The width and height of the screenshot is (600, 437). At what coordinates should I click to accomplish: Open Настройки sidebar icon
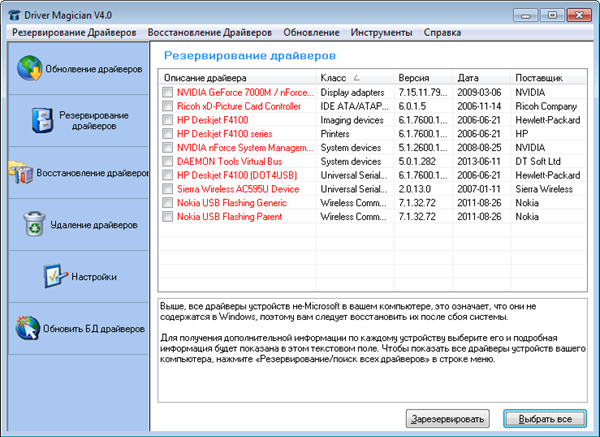coord(55,276)
